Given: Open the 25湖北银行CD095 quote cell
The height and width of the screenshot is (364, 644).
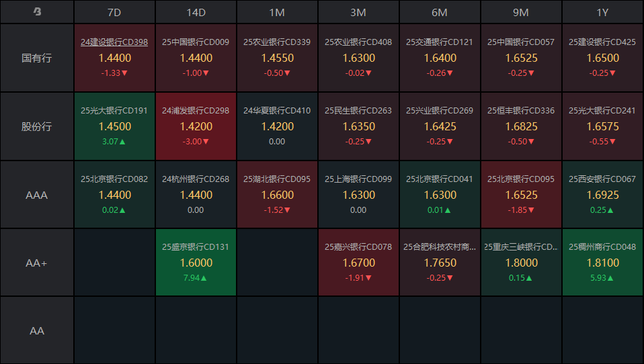Looking at the screenshot, I should pyautogui.click(x=277, y=195).
